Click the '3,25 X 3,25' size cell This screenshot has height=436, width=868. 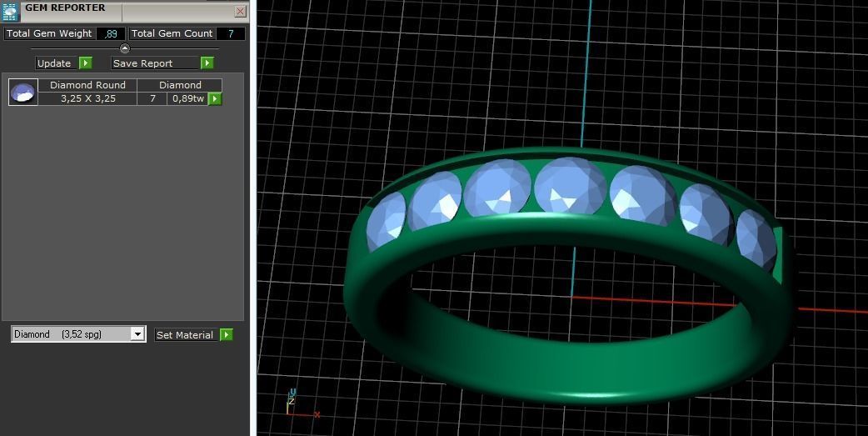click(x=87, y=98)
